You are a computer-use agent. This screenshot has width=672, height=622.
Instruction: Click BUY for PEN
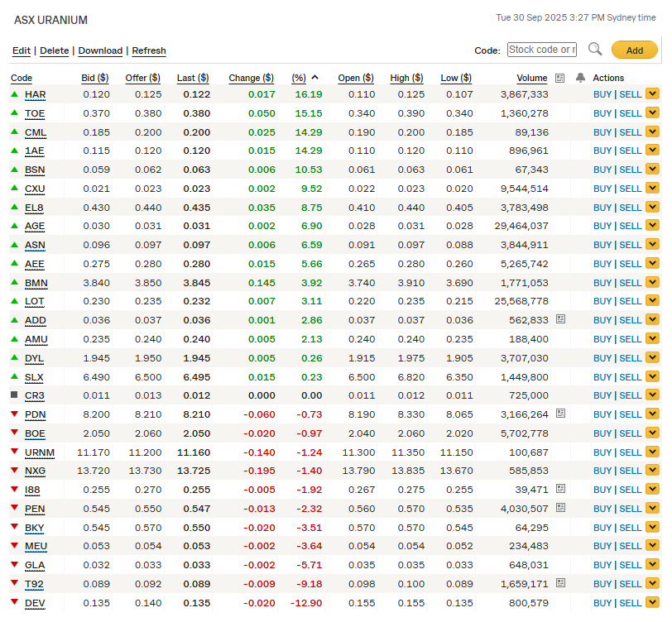click(602, 509)
